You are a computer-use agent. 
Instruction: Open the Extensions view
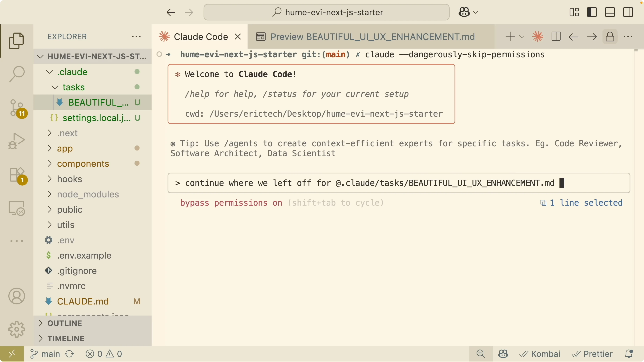click(17, 175)
